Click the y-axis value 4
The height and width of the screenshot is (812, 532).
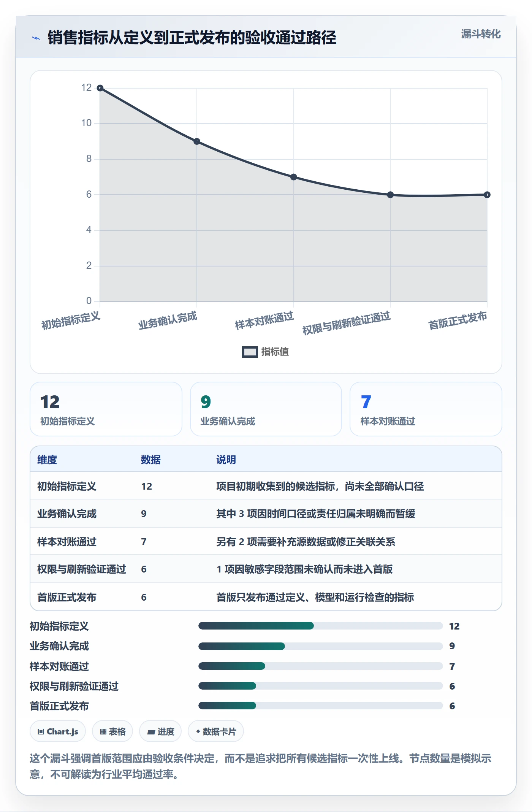[89, 230]
